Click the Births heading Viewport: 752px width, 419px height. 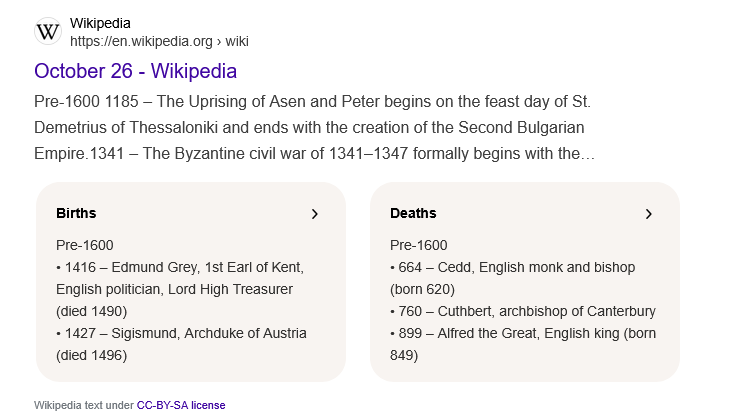pos(76,213)
